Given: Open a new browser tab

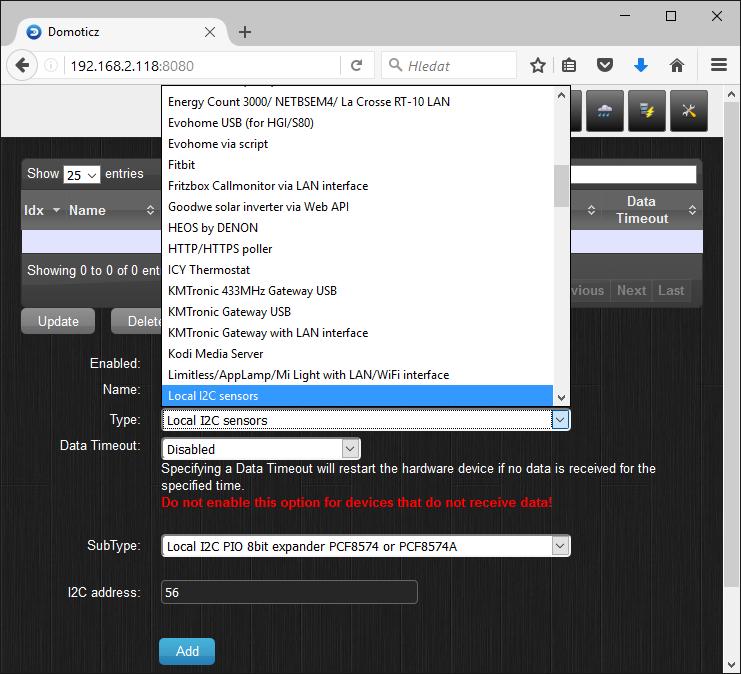Looking at the screenshot, I should [245, 32].
